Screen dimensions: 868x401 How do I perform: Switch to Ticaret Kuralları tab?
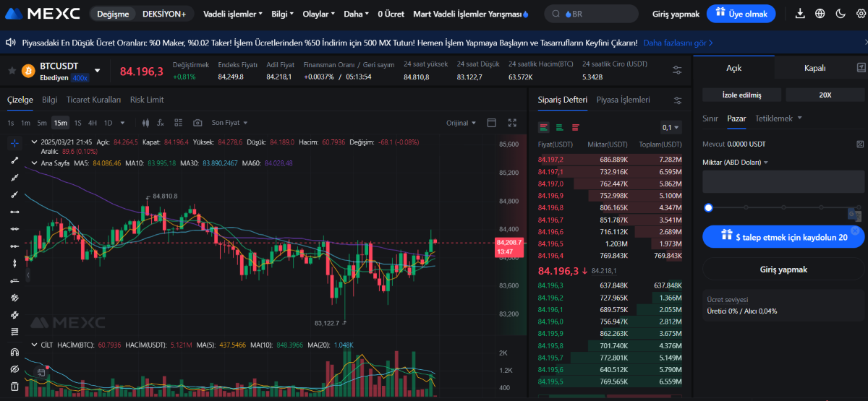pyautogui.click(x=93, y=100)
